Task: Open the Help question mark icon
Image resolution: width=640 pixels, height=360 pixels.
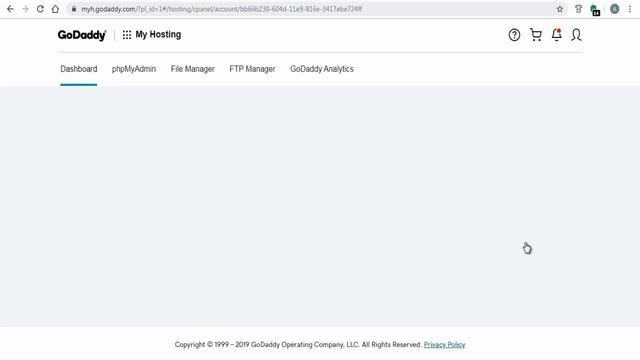Action: click(514, 35)
